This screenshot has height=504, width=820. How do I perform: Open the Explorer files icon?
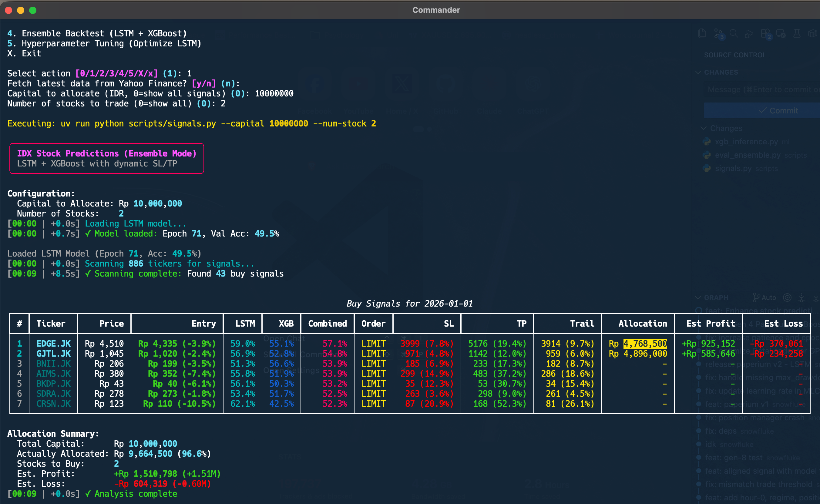[702, 33]
